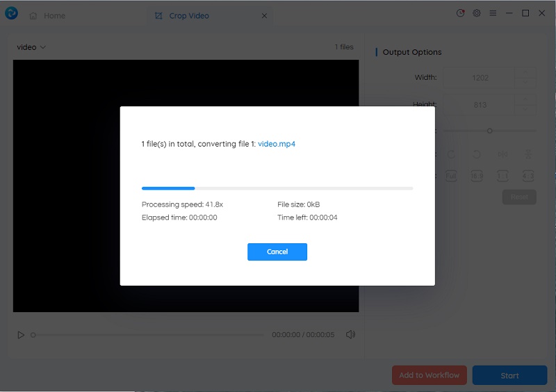This screenshot has height=392, width=556.
Task: Click the 'Time left: 00:00:04' text
Action: click(x=307, y=218)
